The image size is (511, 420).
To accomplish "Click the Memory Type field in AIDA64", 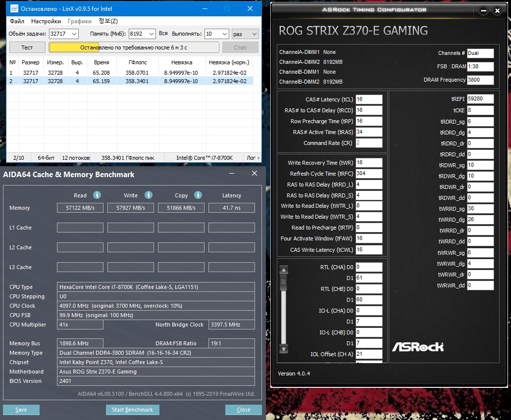I will pos(156,353).
